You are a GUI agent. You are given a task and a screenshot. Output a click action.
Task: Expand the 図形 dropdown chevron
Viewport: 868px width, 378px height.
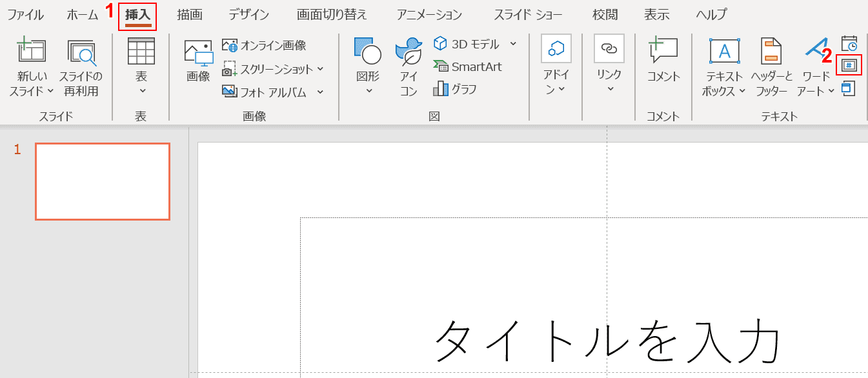point(369,91)
